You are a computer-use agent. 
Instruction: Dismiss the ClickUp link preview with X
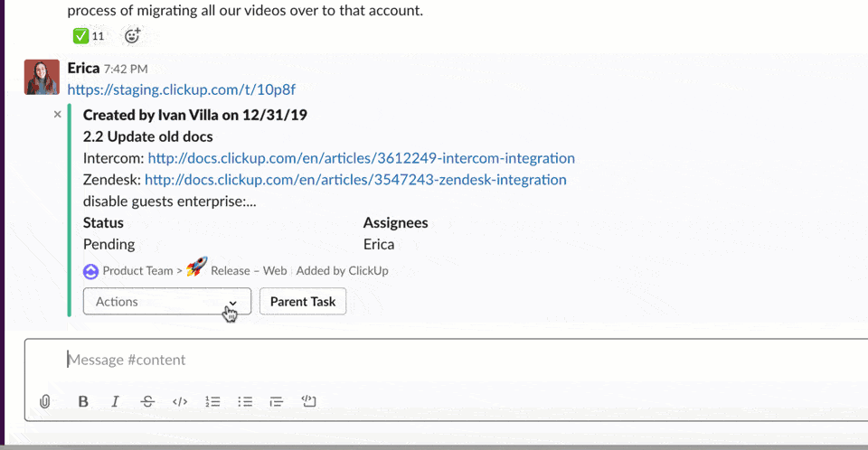(57, 115)
